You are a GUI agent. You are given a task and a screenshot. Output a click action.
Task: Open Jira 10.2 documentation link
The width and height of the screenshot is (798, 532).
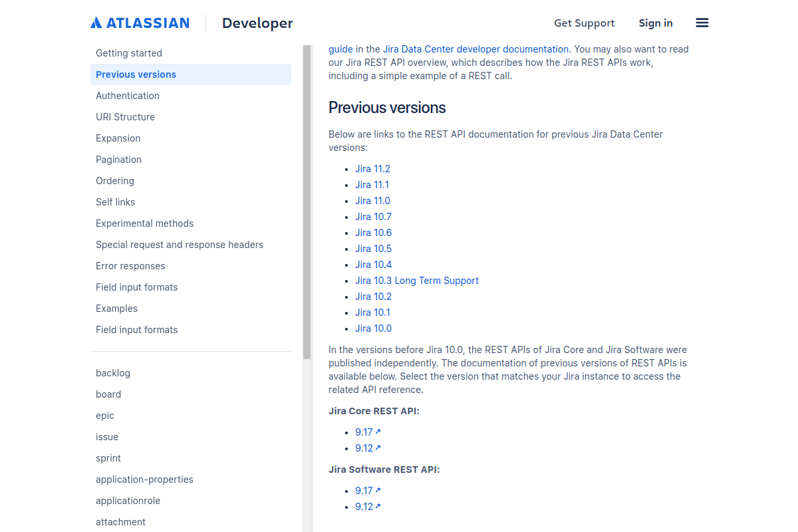[373, 297]
